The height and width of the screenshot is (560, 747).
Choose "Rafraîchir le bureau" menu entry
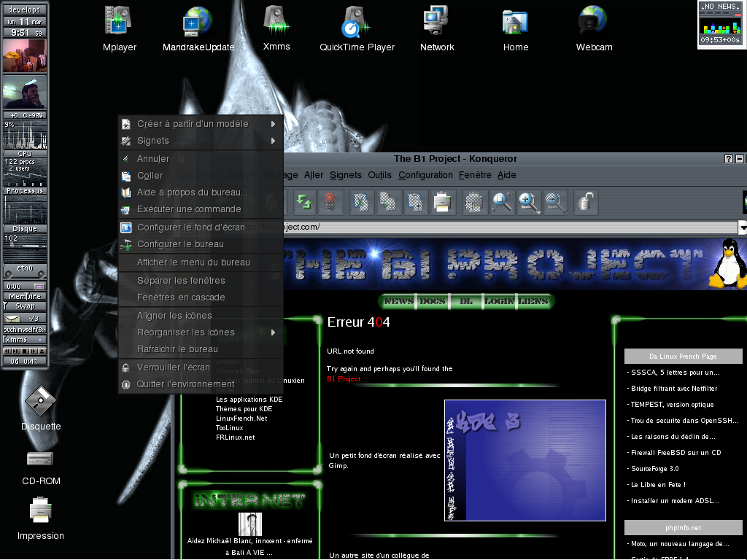click(201, 349)
